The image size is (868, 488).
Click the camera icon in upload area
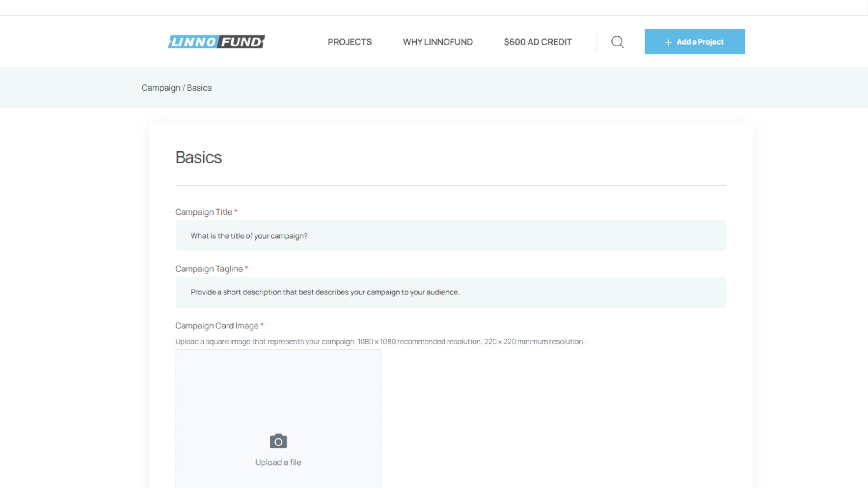(x=278, y=441)
